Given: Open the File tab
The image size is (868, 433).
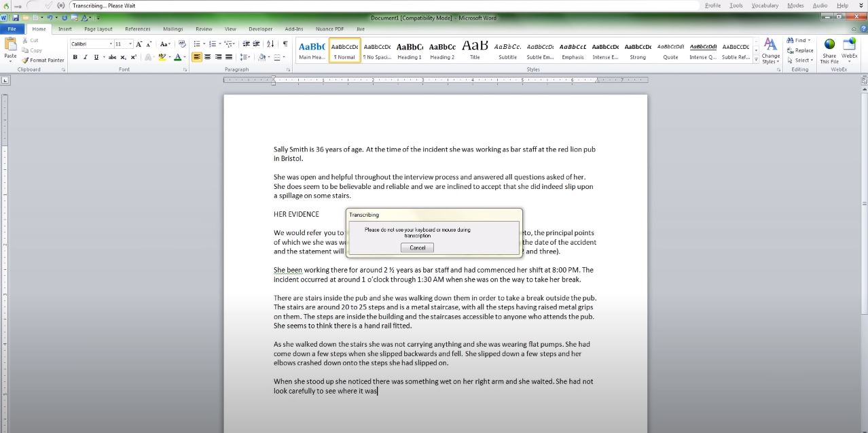Looking at the screenshot, I should tap(12, 29).
